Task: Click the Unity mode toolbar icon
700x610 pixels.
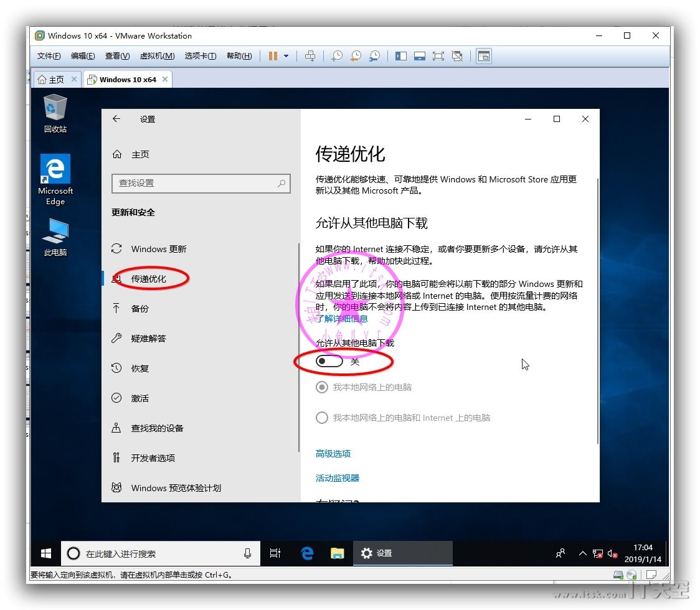Action: (x=457, y=56)
